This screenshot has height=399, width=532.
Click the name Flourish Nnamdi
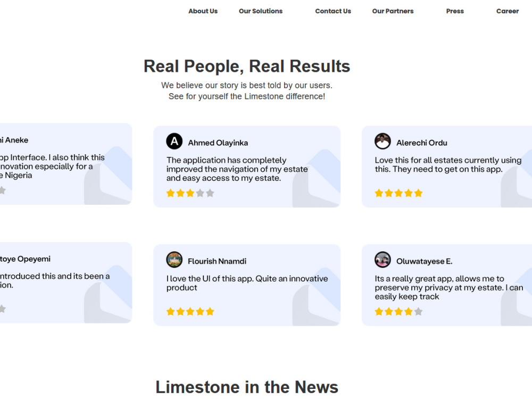coord(217,261)
